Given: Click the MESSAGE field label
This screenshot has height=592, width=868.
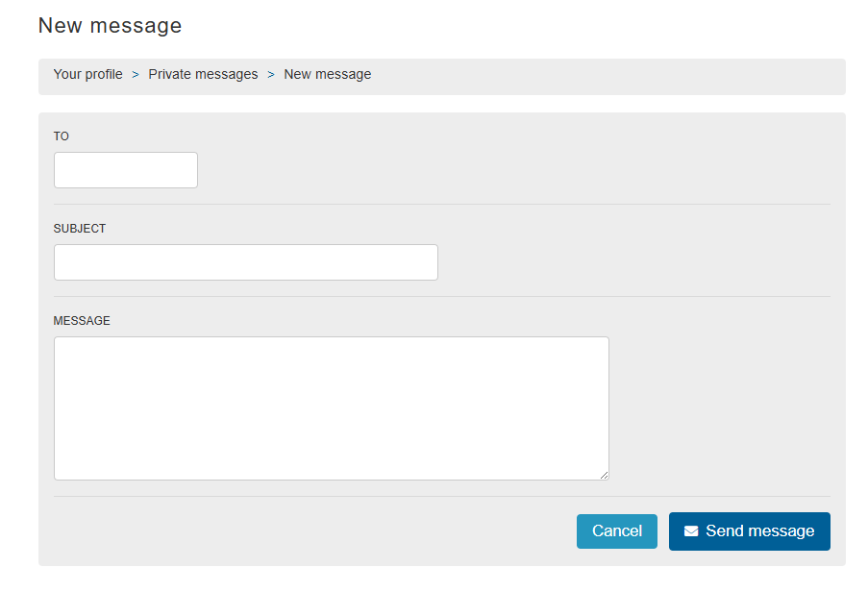Looking at the screenshot, I should click(82, 321).
